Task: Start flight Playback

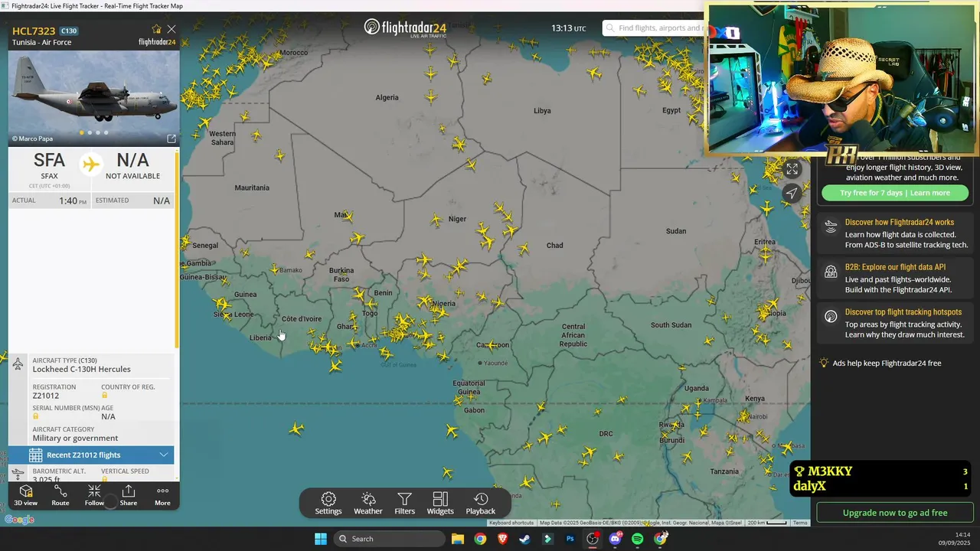Action: coord(481,504)
